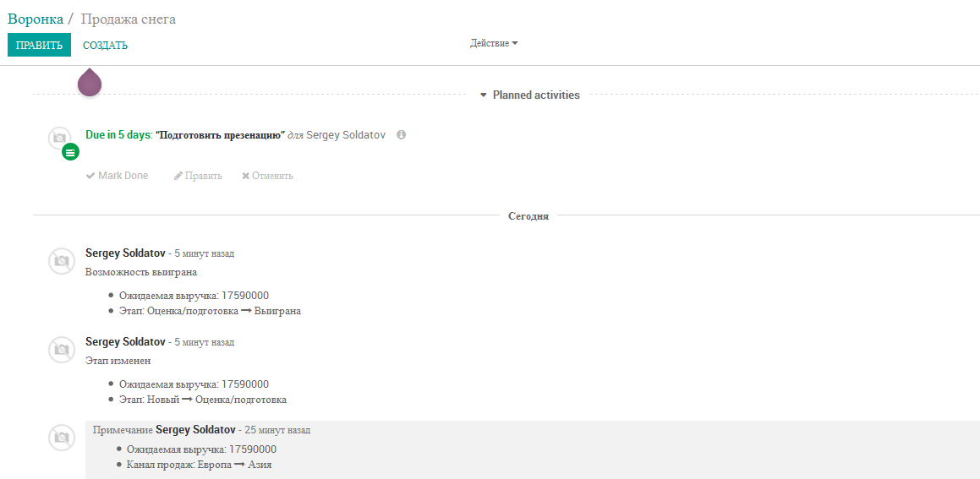This screenshot has width=980, height=479.
Task: Click avatar next to 'Возможность выиграна' message
Action: tap(61, 260)
